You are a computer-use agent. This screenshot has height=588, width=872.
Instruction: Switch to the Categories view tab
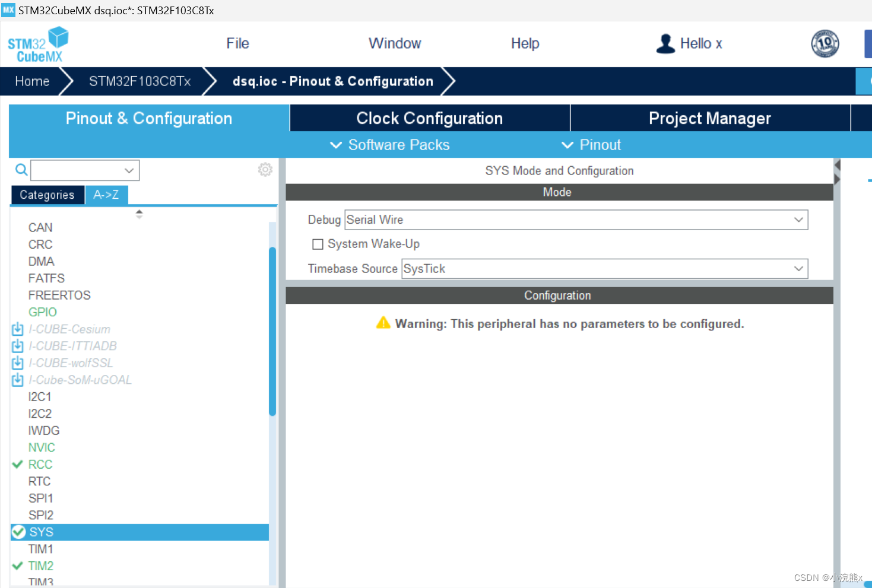(47, 195)
